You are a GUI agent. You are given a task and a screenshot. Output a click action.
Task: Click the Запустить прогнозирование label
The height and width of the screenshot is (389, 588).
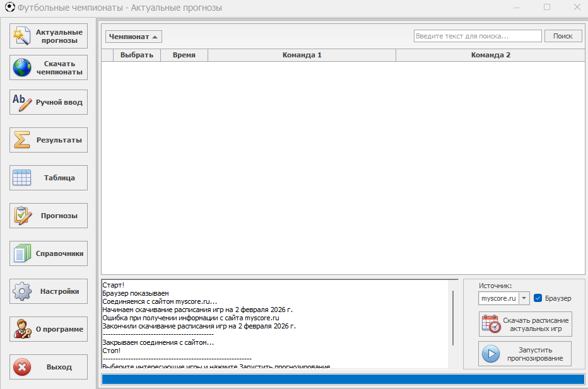click(x=535, y=354)
